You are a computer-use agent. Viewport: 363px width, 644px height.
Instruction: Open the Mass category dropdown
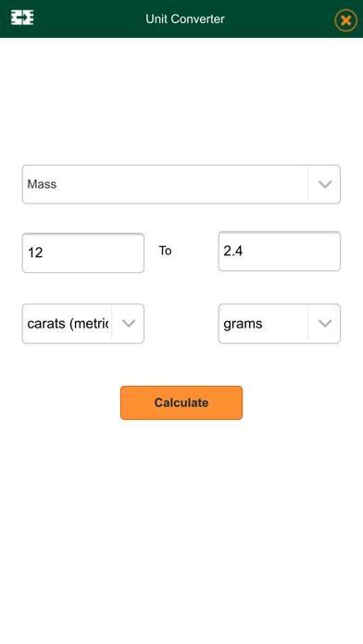(181, 184)
